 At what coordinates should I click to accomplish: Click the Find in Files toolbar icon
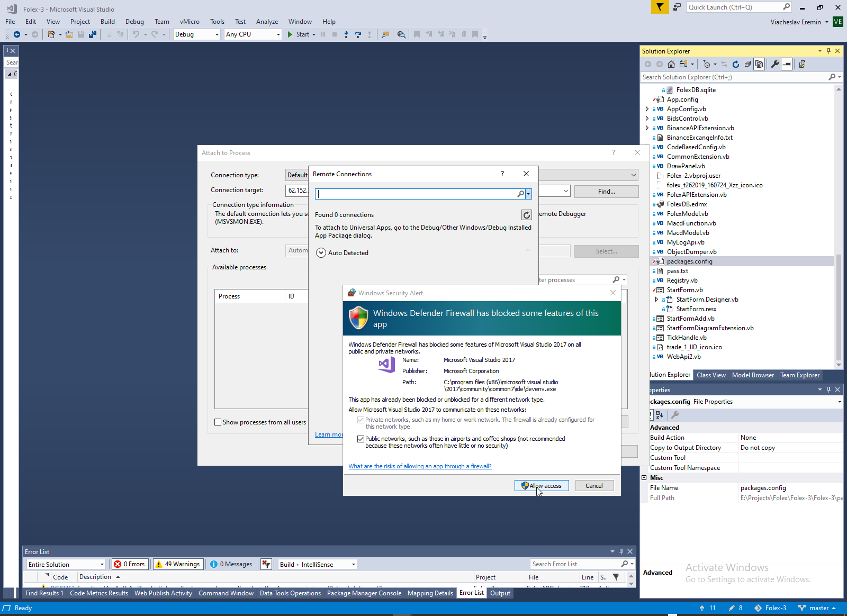coord(385,34)
